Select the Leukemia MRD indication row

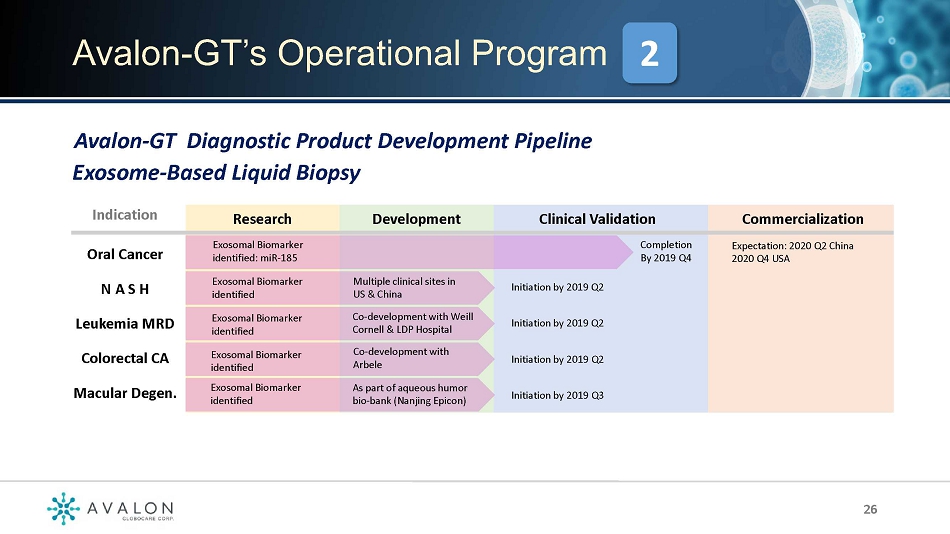click(x=125, y=323)
